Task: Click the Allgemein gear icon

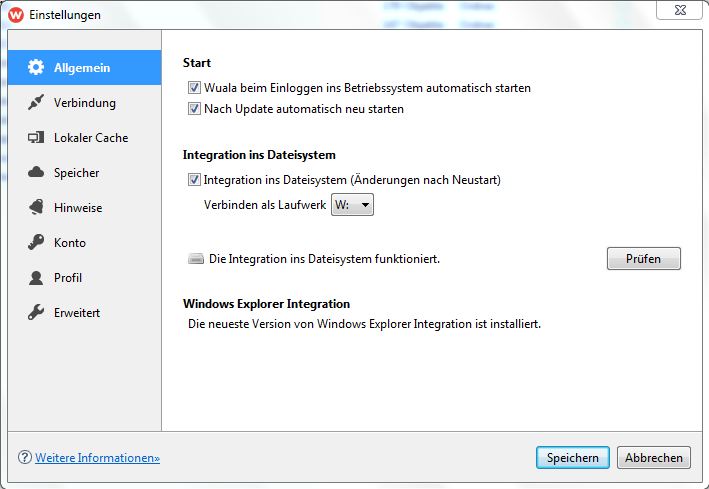Action: pos(36,67)
